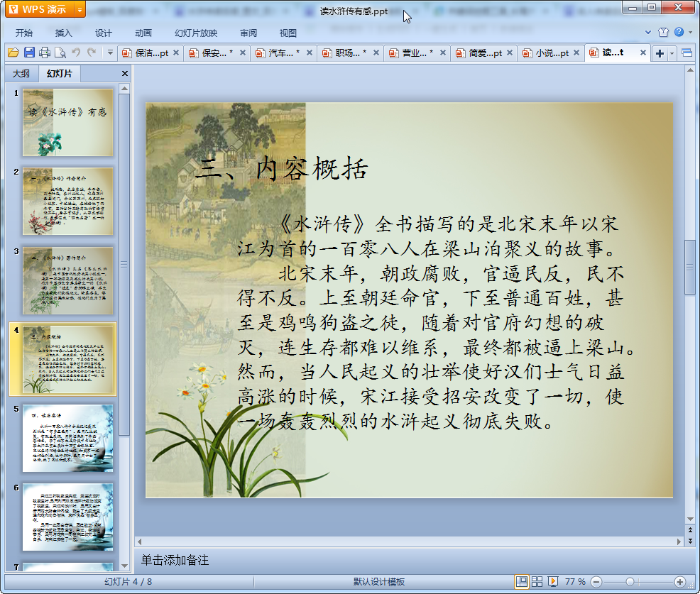Switch to slide sorter view icon
The image size is (700, 594).
537,581
